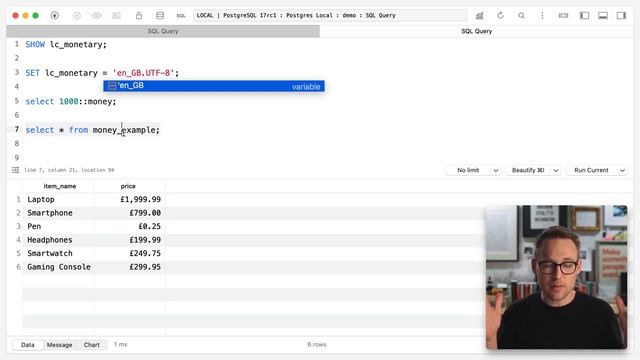Click the refresh icon in toolbar
The height and width of the screenshot is (360, 640).
(500, 16)
